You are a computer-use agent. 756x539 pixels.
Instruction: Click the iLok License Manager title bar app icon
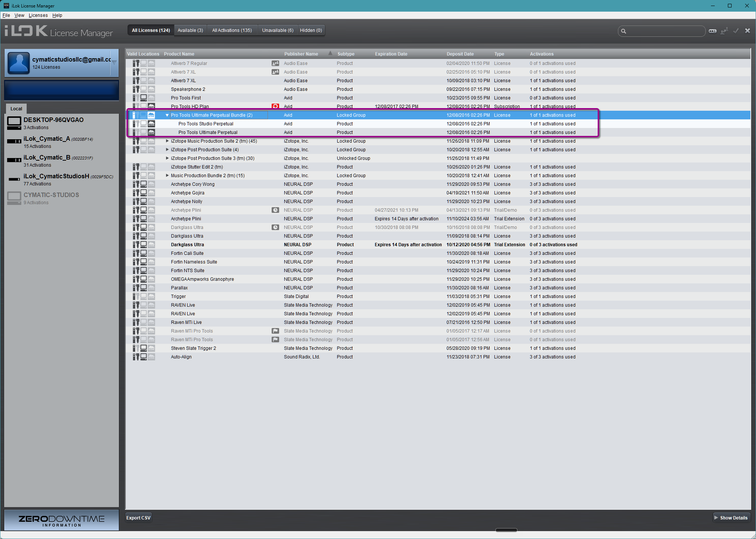6,6
